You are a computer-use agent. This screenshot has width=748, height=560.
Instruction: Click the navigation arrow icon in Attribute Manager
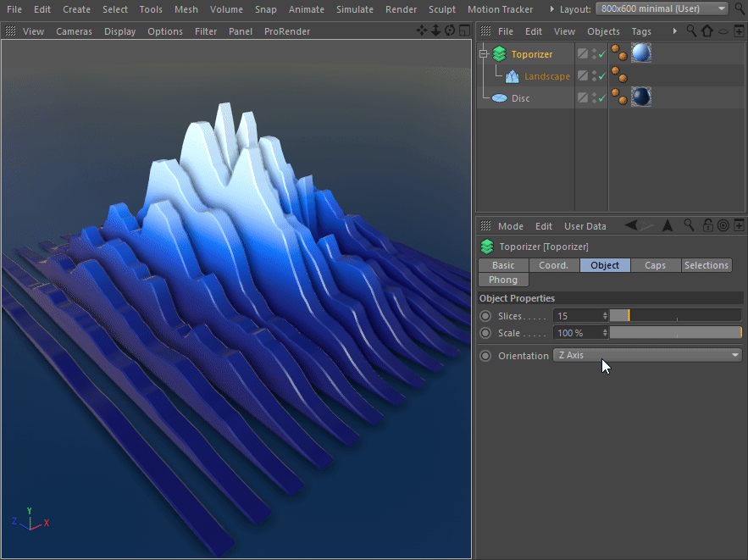[666, 227]
